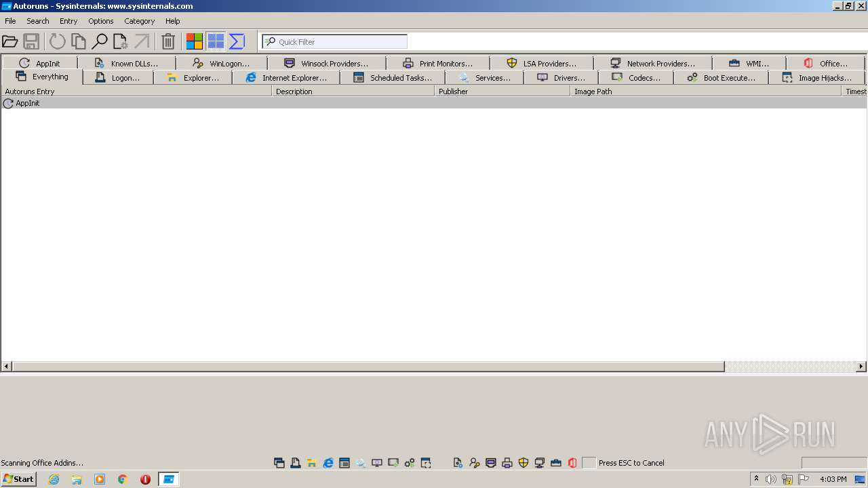Viewport: 868px width, 488px height.
Task: Toggle the Microsoft-logo hide Microsoft entries filter
Action: pyautogui.click(x=195, y=41)
